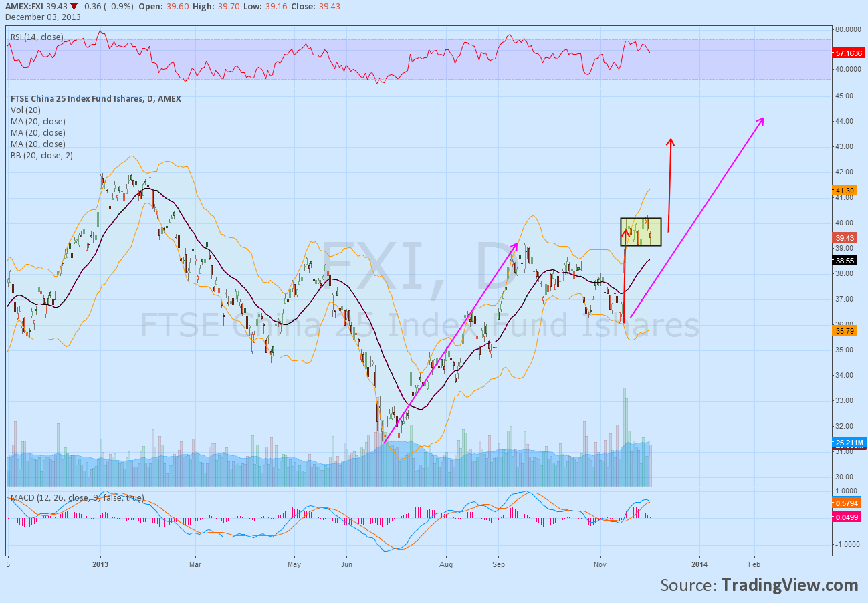Click the AMEX:FXI ticker symbol
This screenshot has width=868, height=603.
(25, 5)
